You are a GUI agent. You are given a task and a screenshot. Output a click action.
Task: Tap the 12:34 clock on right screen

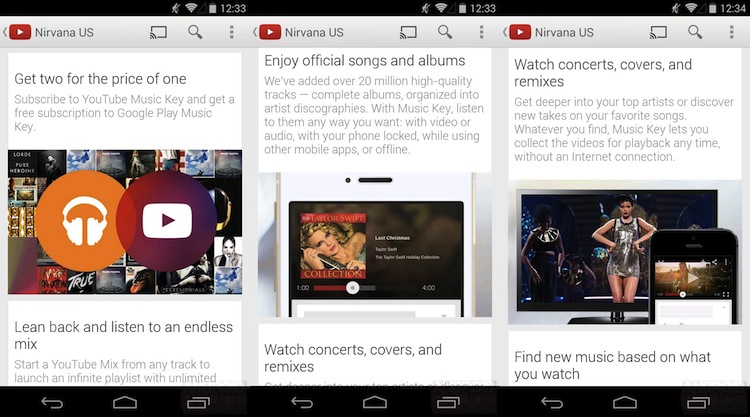coord(733,8)
